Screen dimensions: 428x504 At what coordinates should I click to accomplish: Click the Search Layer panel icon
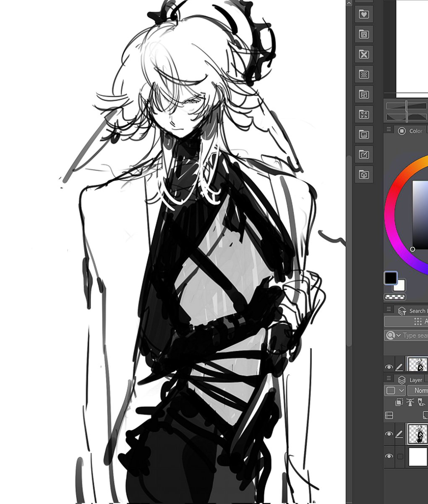tap(402, 311)
